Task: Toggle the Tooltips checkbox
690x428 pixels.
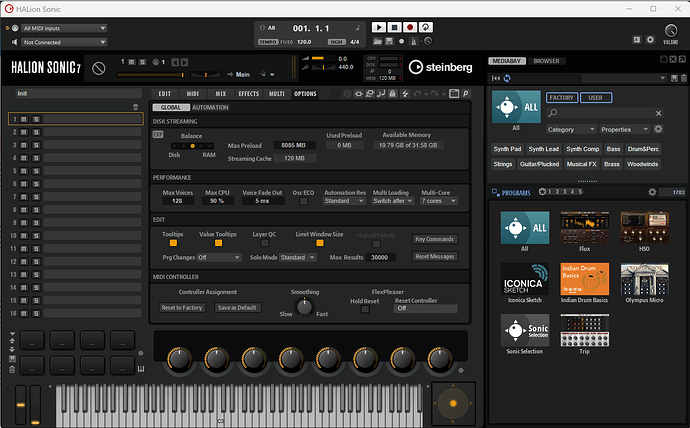Action: point(173,243)
